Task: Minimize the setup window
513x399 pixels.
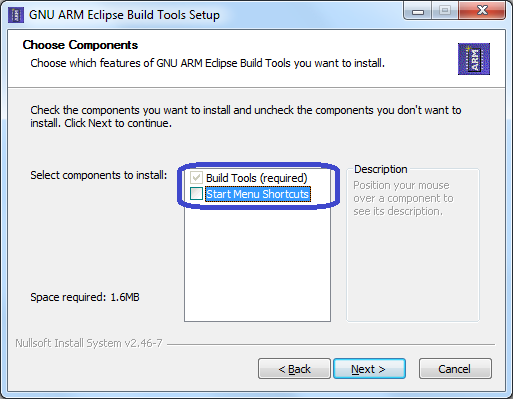Action: point(418,12)
